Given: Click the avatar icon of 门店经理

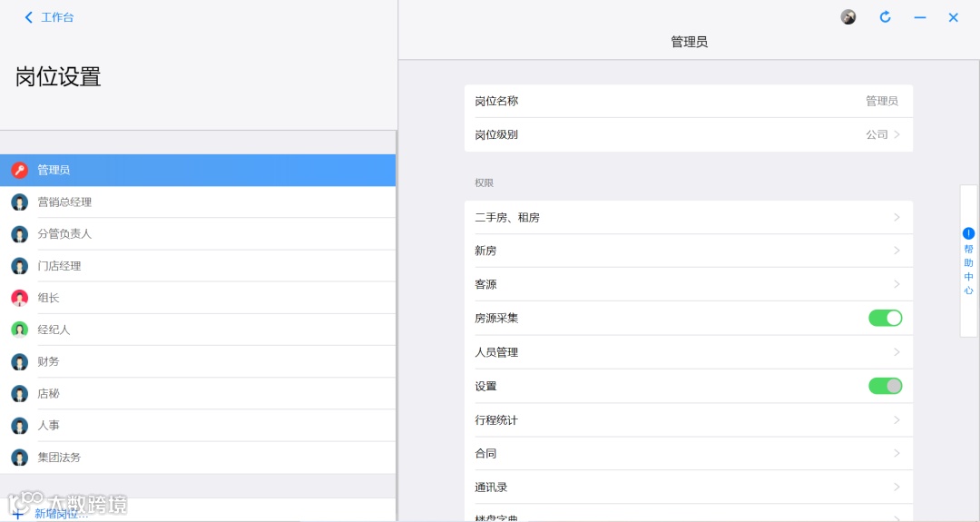Looking at the screenshot, I should click(20, 266).
